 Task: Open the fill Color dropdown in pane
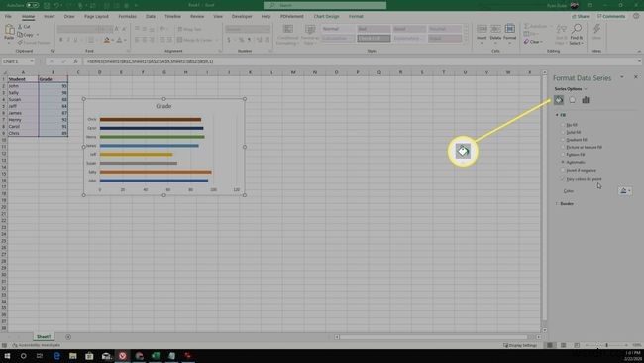pyautogui.click(x=625, y=190)
